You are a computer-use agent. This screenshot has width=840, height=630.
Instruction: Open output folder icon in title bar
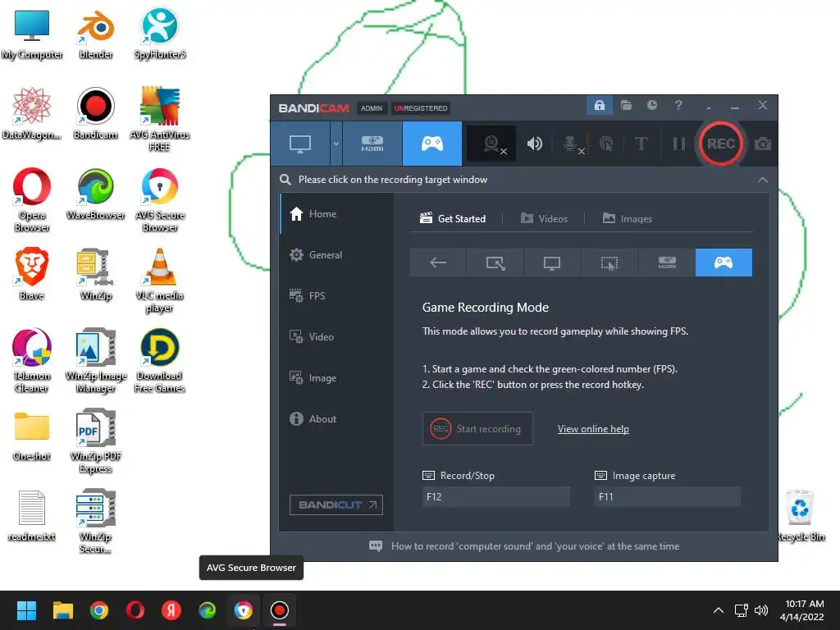[626, 105]
